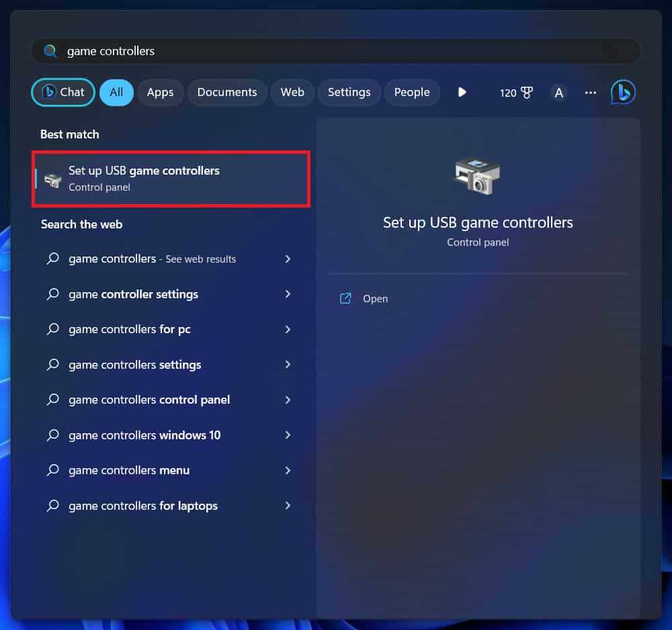Click the ellipsis options icon
This screenshot has height=630, width=672.
[x=590, y=93]
